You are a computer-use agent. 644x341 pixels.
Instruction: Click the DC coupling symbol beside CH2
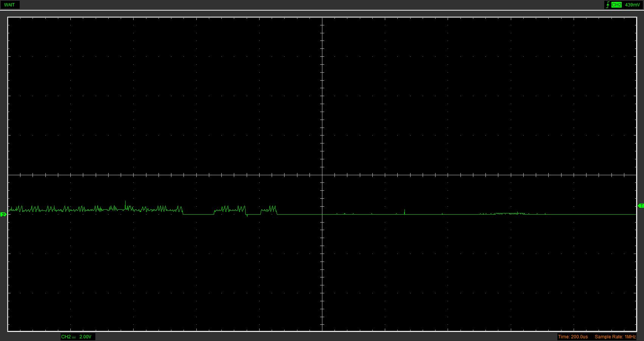[x=74, y=337]
